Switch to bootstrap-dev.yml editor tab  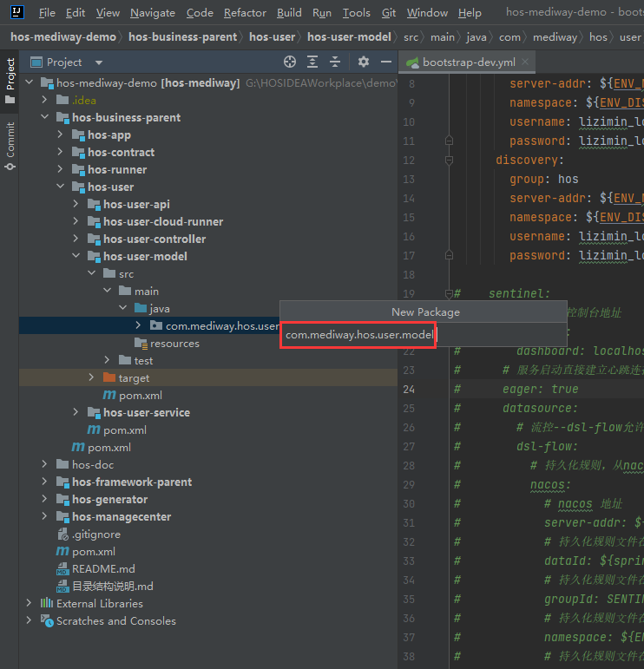468,62
